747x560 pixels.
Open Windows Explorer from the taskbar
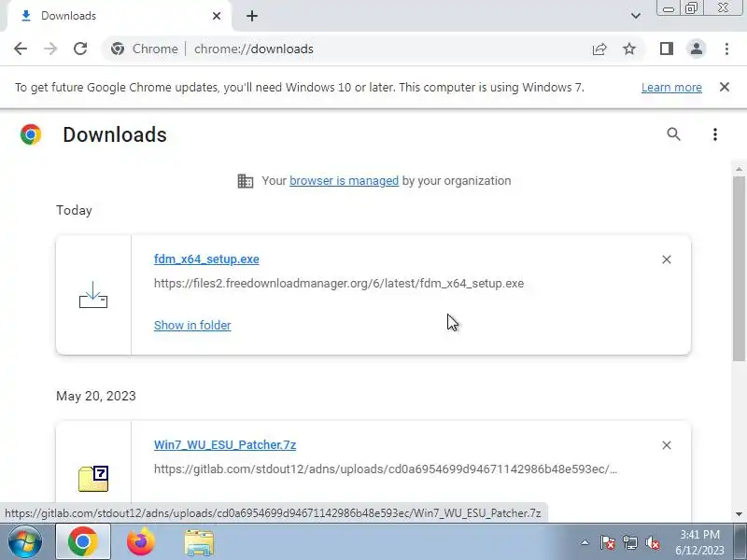pos(199,543)
